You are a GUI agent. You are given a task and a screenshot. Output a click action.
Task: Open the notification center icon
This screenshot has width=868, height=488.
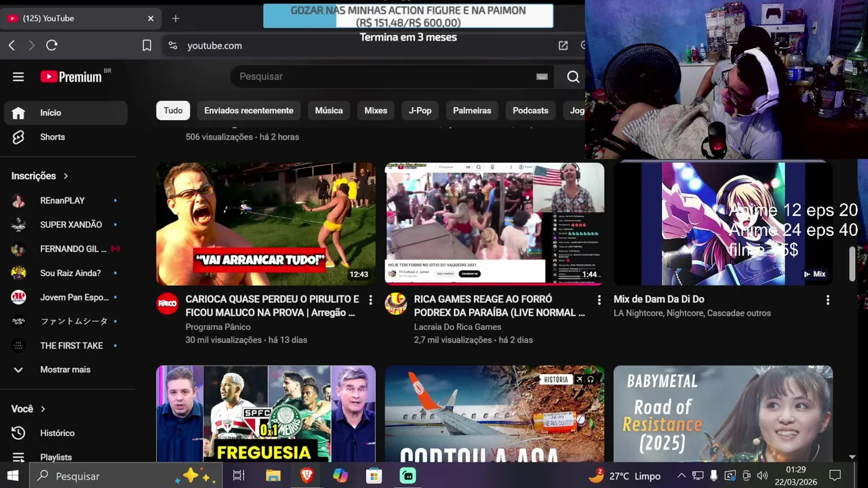pos(835,476)
